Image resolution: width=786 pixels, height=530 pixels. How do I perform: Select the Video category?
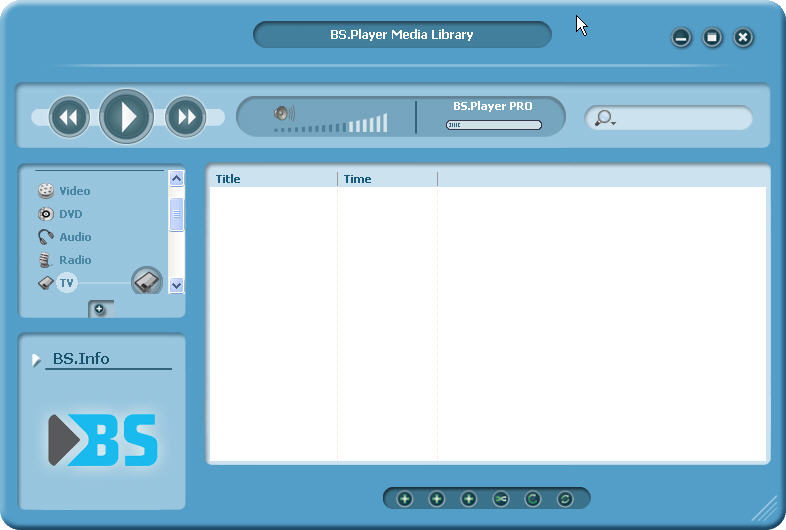(74, 191)
